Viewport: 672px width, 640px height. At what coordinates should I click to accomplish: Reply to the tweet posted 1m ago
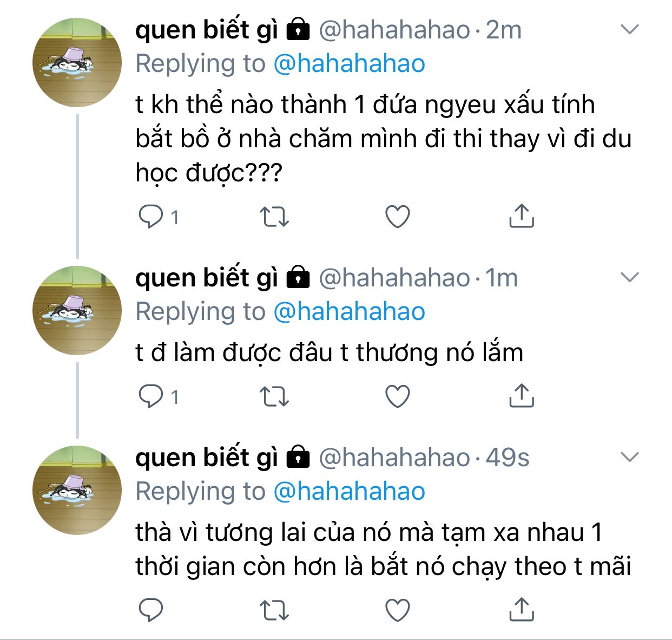point(151,397)
